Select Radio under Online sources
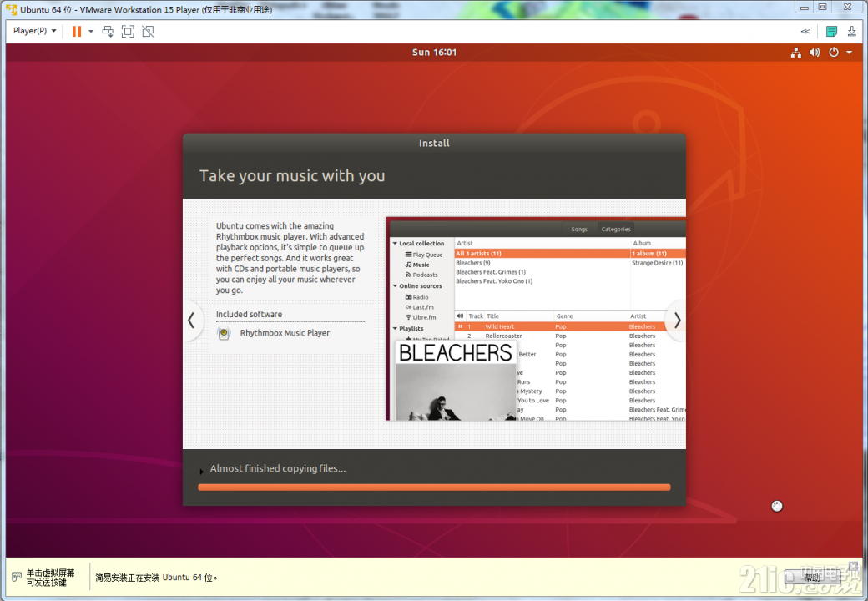The height and width of the screenshot is (601, 868). tap(416, 297)
